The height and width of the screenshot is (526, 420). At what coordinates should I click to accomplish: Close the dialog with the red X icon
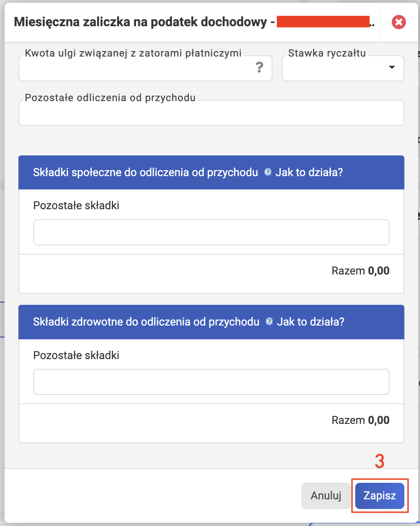[x=398, y=22]
